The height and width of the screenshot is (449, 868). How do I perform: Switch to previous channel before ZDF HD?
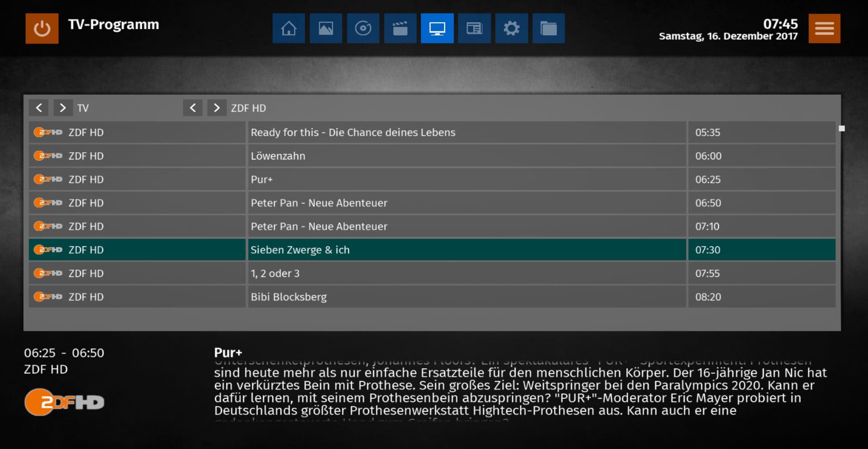(x=193, y=108)
